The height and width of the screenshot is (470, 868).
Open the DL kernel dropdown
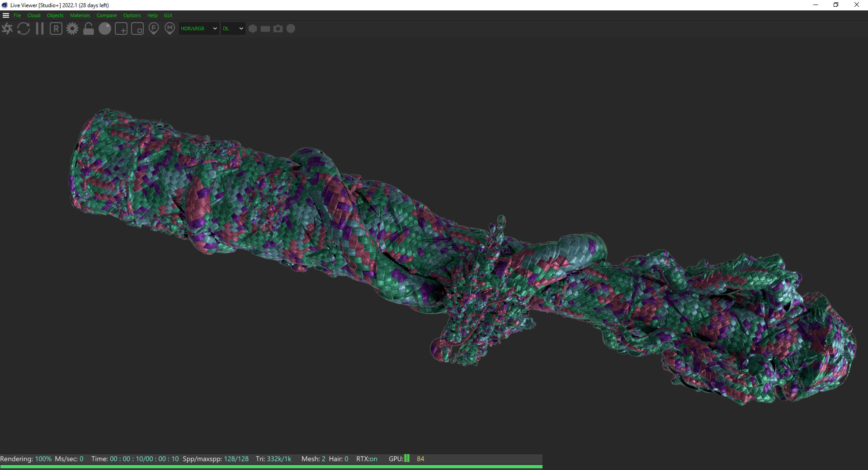pos(233,28)
